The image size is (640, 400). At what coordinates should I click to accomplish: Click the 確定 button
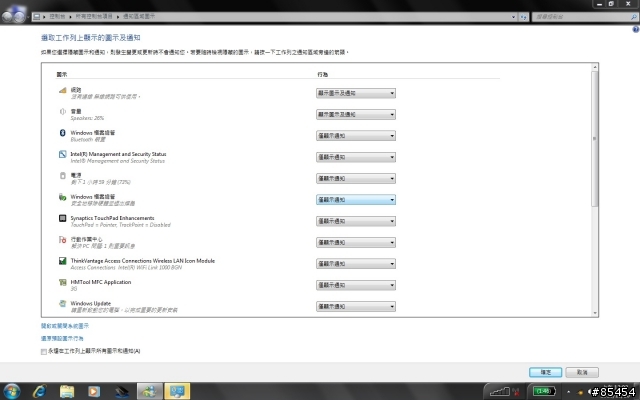[x=545, y=372]
